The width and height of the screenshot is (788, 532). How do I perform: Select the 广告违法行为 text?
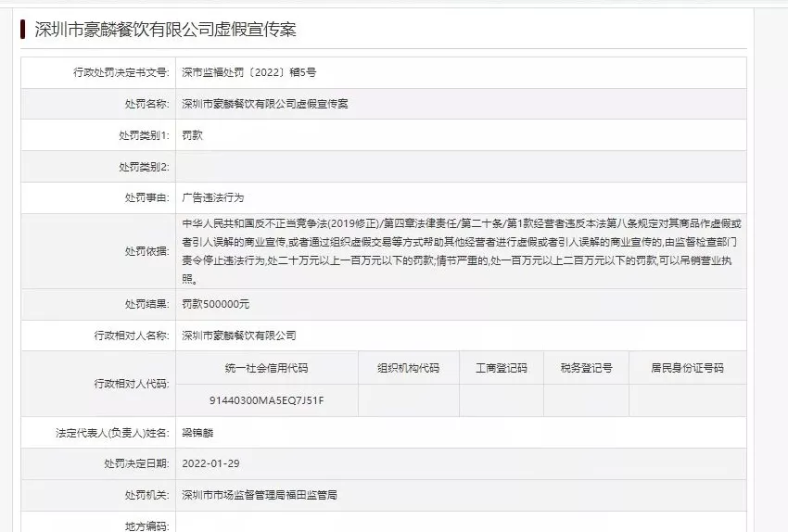tap(212, 197)
